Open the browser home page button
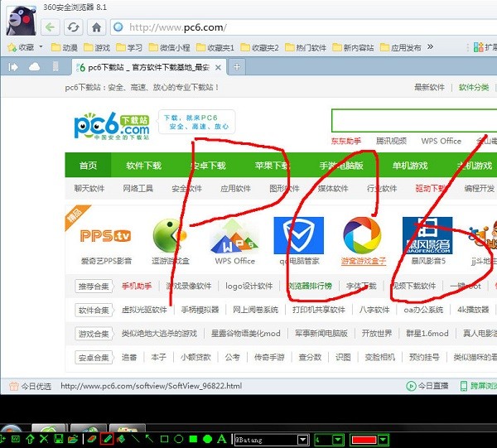 click(x=96, y=27)
